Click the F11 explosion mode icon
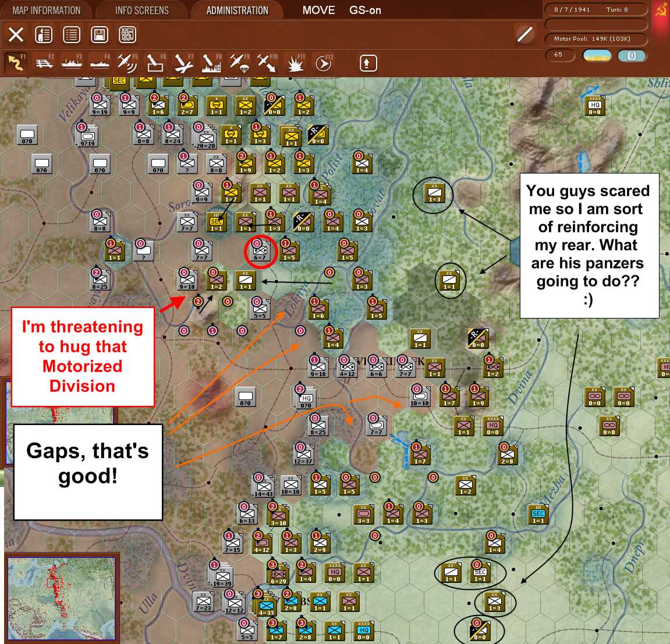 (295, 63)
